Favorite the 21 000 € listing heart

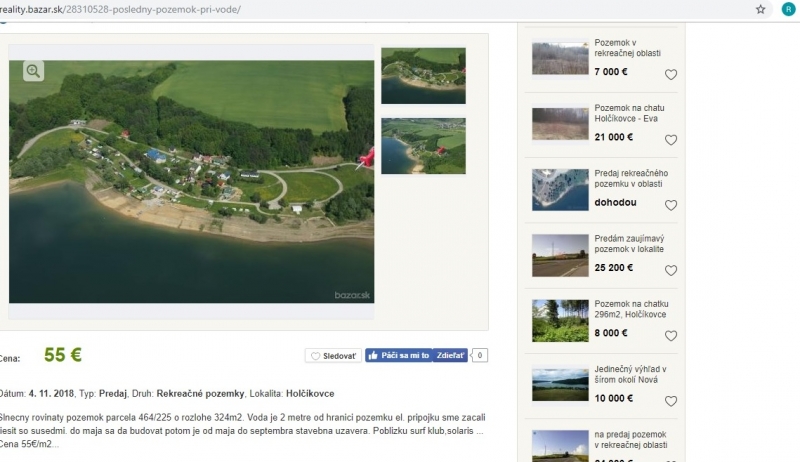coord(671,140)
